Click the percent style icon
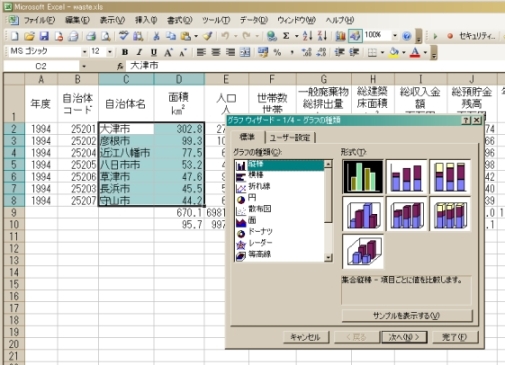This screenshot has height=365, width=505. click(x=277, y=52)
